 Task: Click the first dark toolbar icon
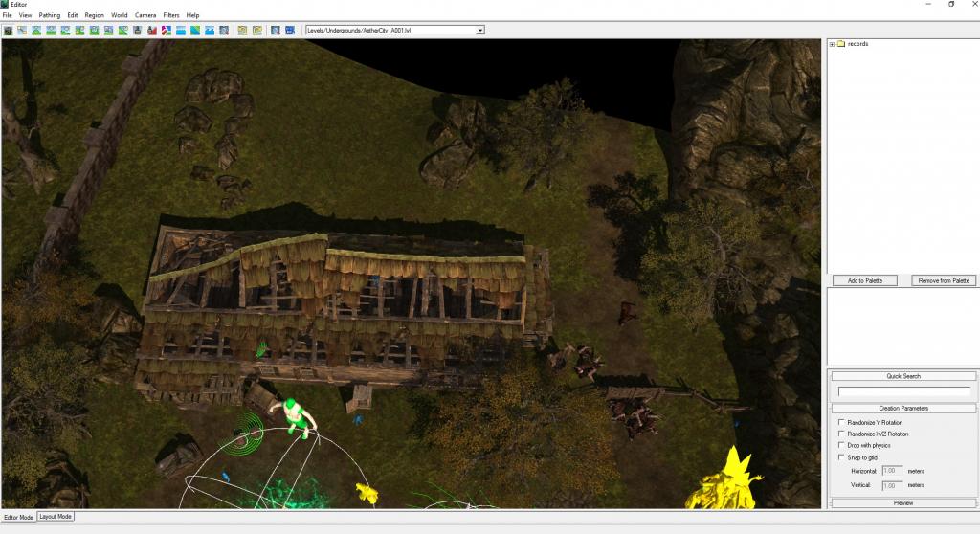coord(8,30)
